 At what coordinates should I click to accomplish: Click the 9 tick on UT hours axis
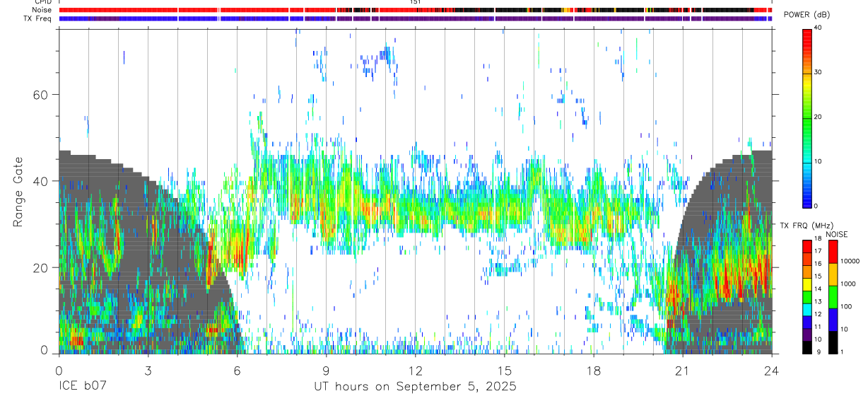(x=326, y=371)
